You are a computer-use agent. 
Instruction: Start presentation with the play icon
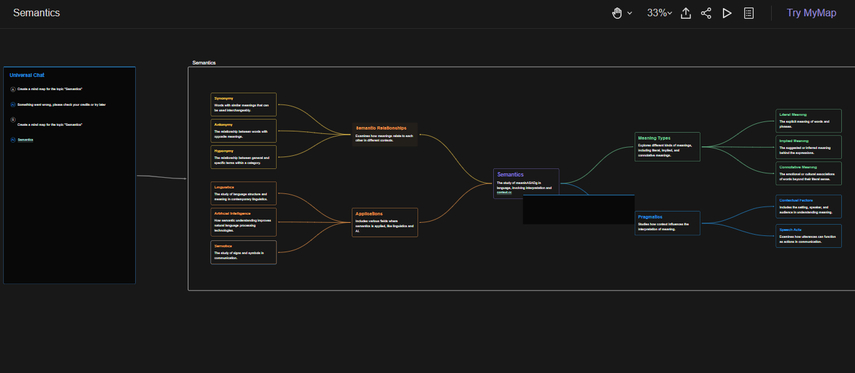pos(727,13)
